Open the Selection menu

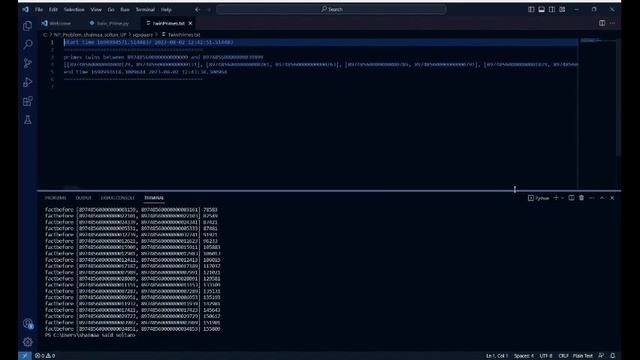tap(74, 9)
